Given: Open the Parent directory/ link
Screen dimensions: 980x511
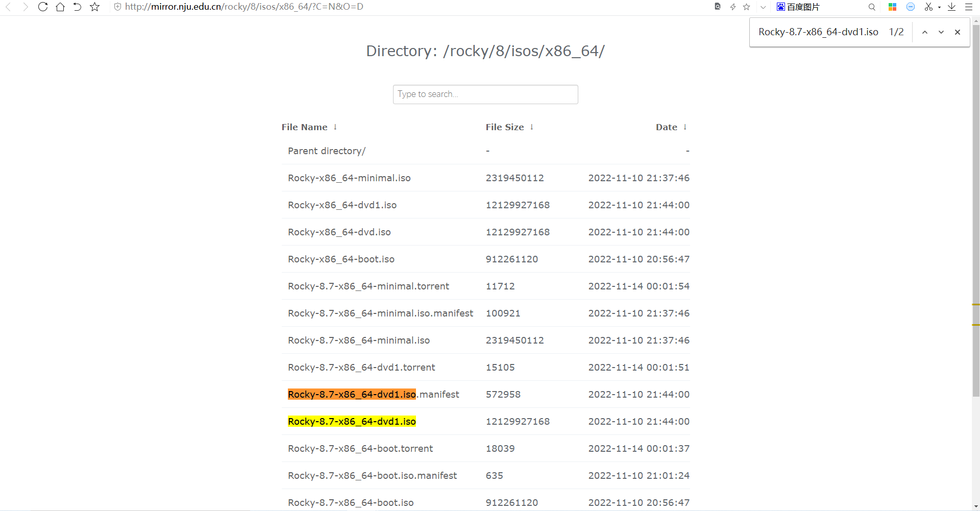Looking at the screenshot, I should (327, 151).
